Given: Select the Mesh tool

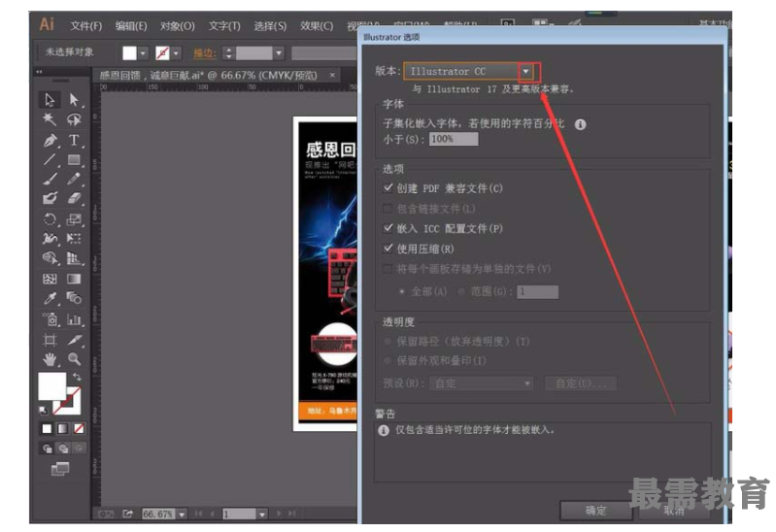Looking at the screenshot, I should pyautogui.click(x=50, y=279).
